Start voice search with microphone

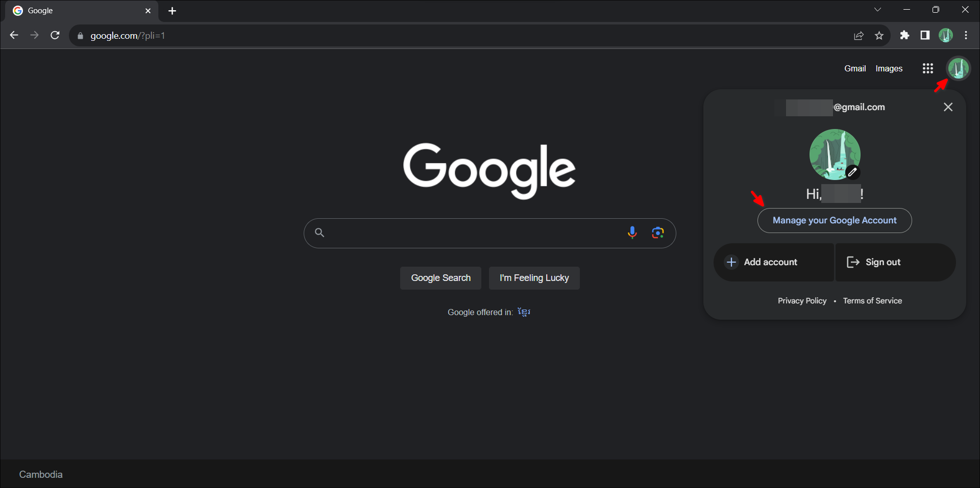click(632, 233)
